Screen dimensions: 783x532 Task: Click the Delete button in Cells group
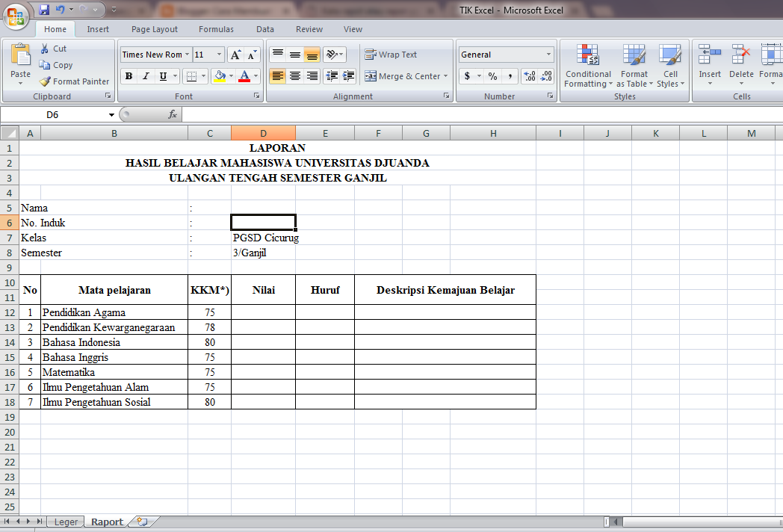pos(741,66)
